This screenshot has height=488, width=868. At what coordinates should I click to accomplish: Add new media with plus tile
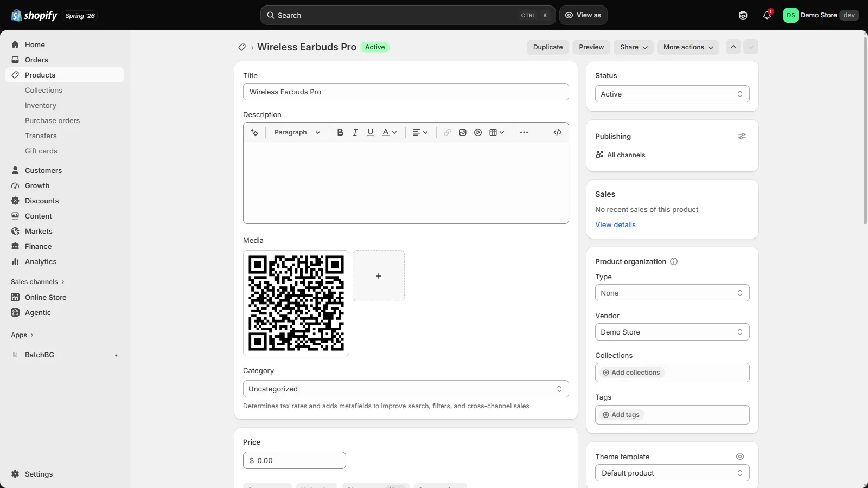(x=379, y=276)
